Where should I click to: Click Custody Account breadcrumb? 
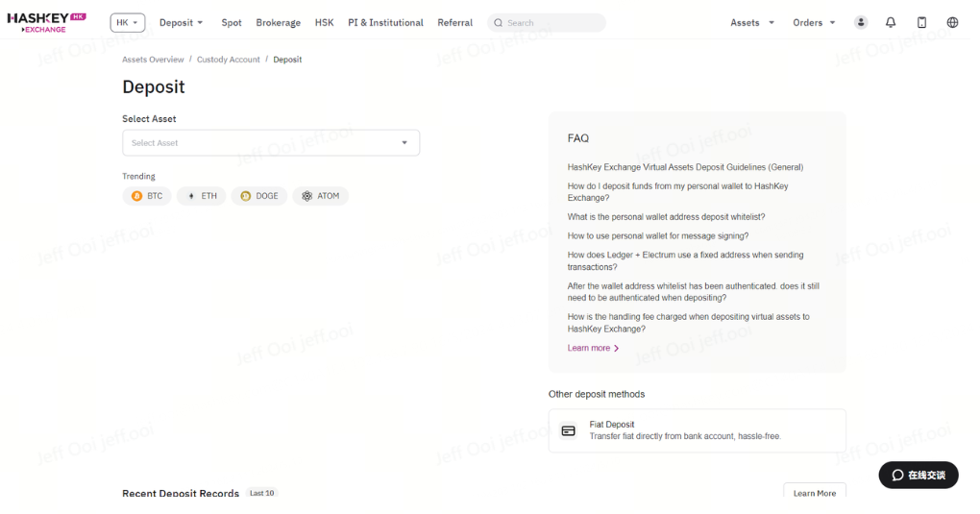[x=228, y=60]
